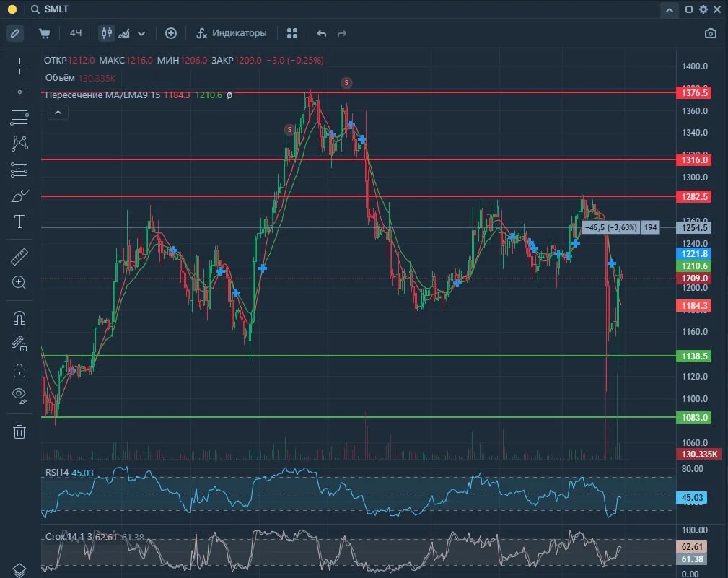Viewport: 728px width, 578px height.
Task: Select the text annotation tool
Action: (19, 222)
